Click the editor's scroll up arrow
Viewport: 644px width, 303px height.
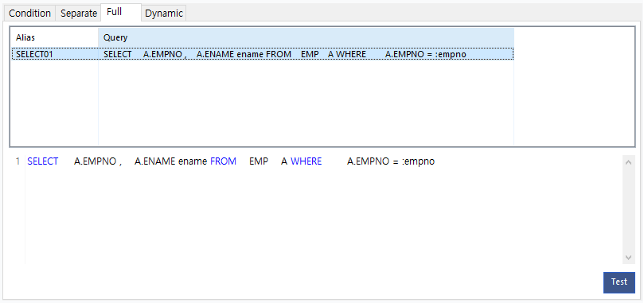pos(628,162)
